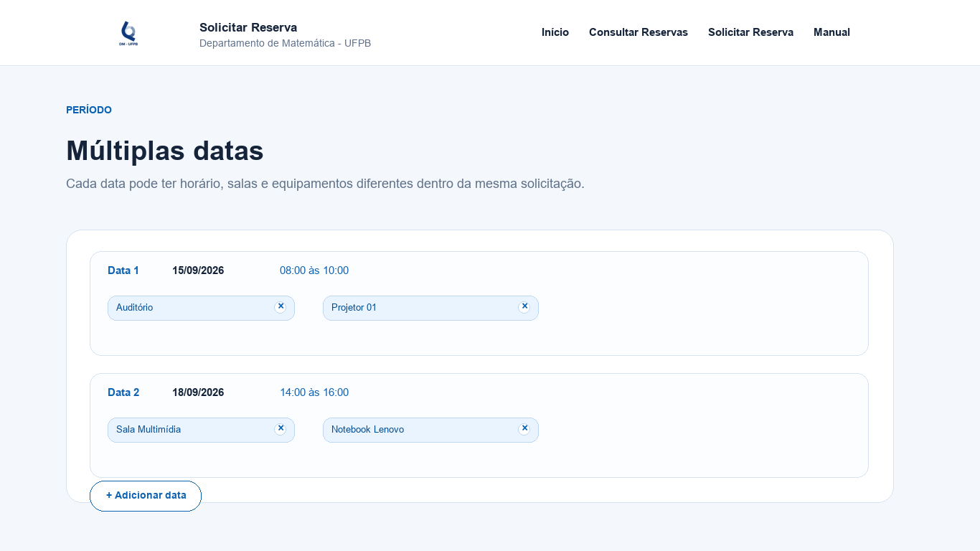Screen dimensions: 980x551
Task: Click the Projetor 01 chip label
Action: [354, 308]
